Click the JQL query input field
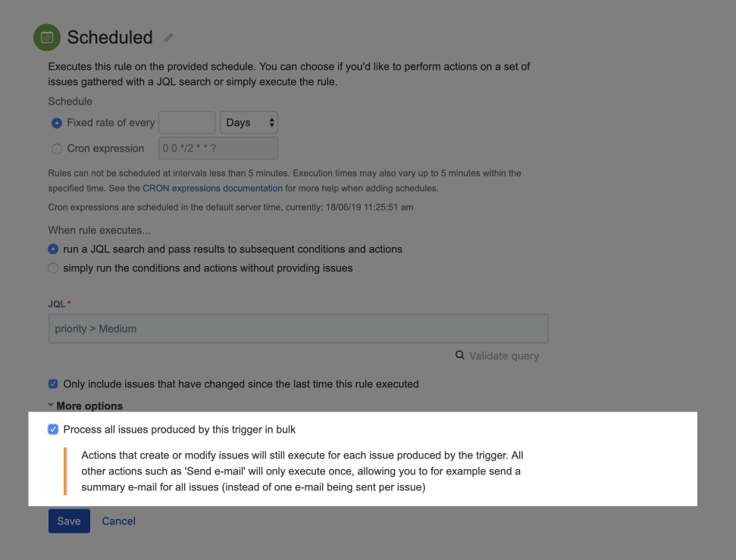Viewport: 736px width, 560px height. point(298,329)
